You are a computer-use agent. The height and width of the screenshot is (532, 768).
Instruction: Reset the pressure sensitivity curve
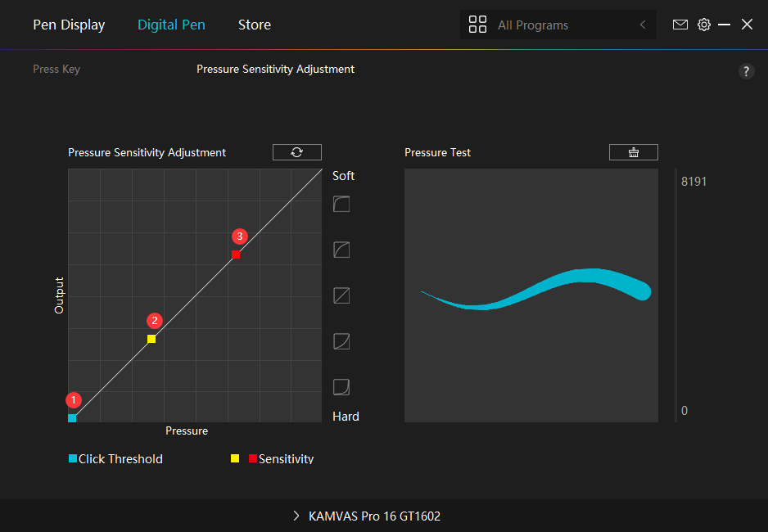[296, 152]
